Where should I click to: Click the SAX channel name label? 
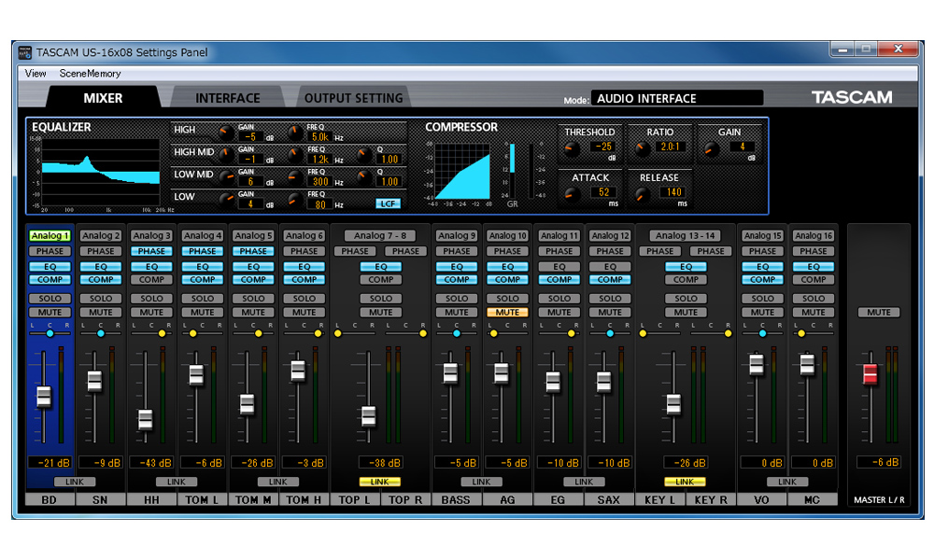click(609, 500)
